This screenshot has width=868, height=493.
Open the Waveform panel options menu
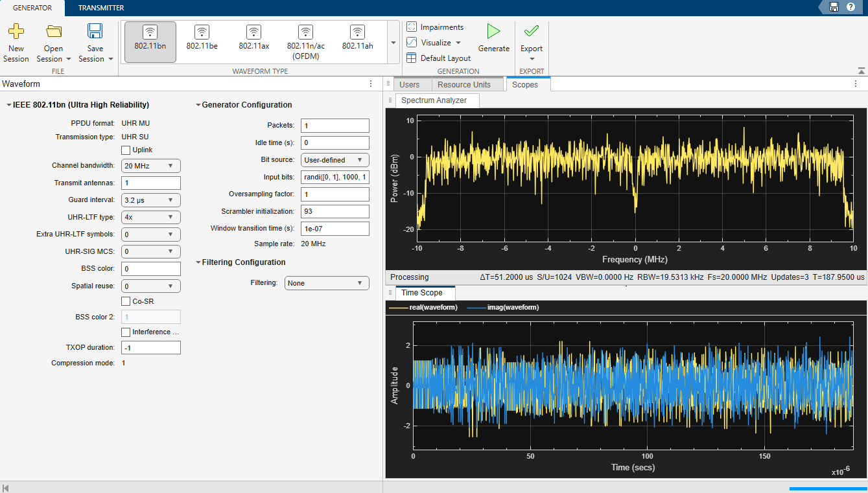click(371, 84)
